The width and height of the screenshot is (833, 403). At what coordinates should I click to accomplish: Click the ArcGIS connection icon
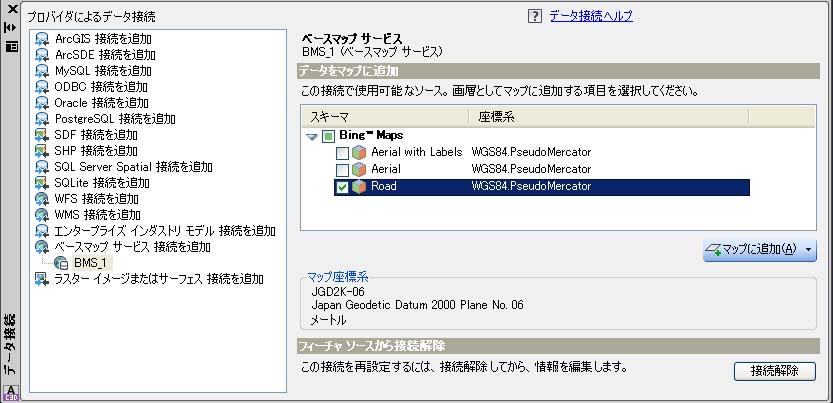tap(42, 39)
